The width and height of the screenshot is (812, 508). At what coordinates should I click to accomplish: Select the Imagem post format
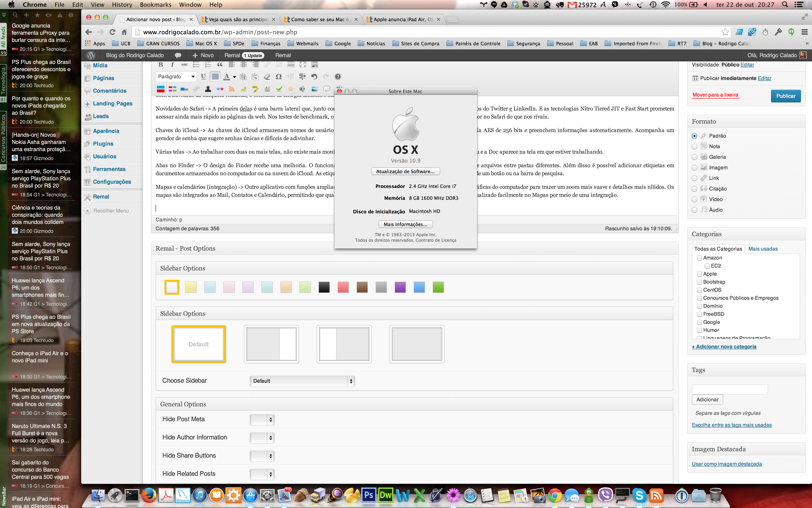tap(695, 168)
